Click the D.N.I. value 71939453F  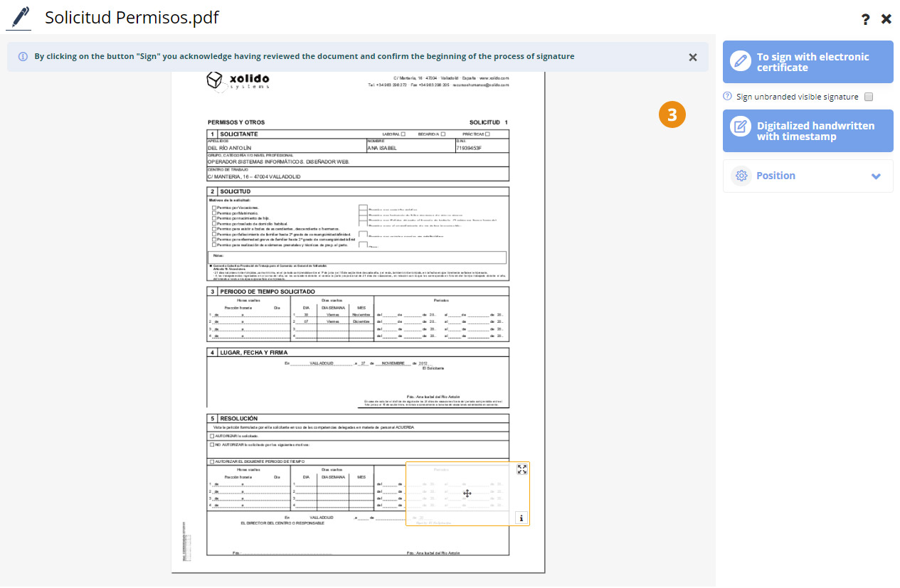click(x=469, y=148)
